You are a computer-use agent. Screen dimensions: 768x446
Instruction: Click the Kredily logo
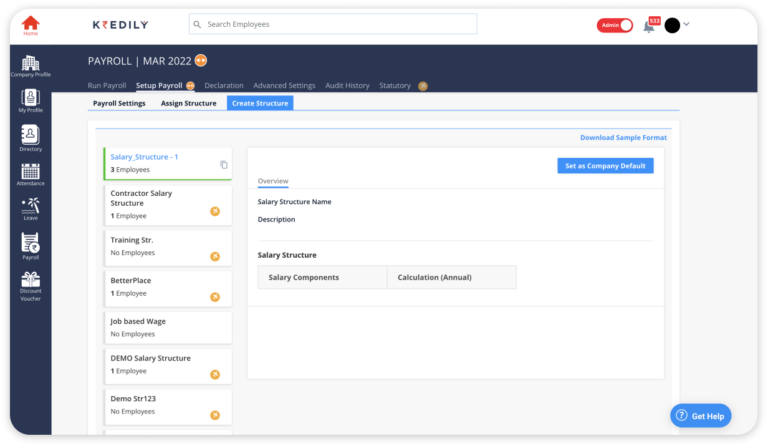(x=120, y=24)
